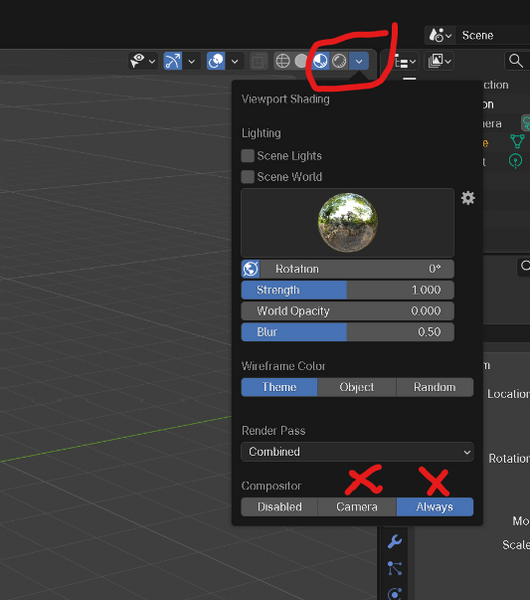Click the light data icon in Outliner
The height and width of the screenshot is (600, 530).
click(x=515, y=161)
